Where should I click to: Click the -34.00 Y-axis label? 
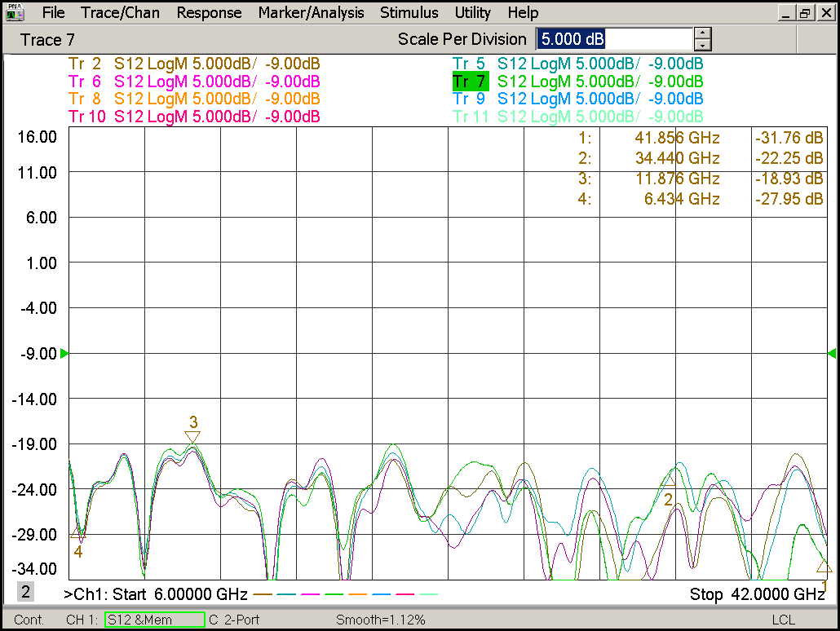(x=34, y=569)
